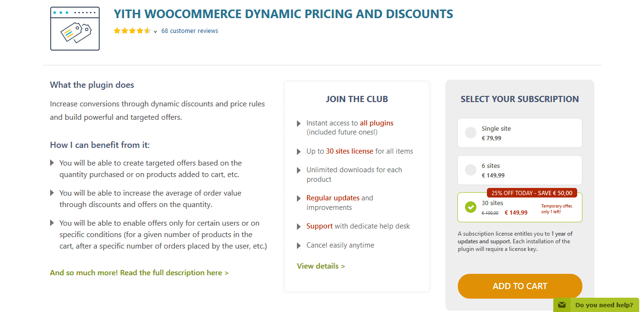Screen dimensions: 644x312
Task: Click the 'all plugins' red link
Action: (377, 123)
